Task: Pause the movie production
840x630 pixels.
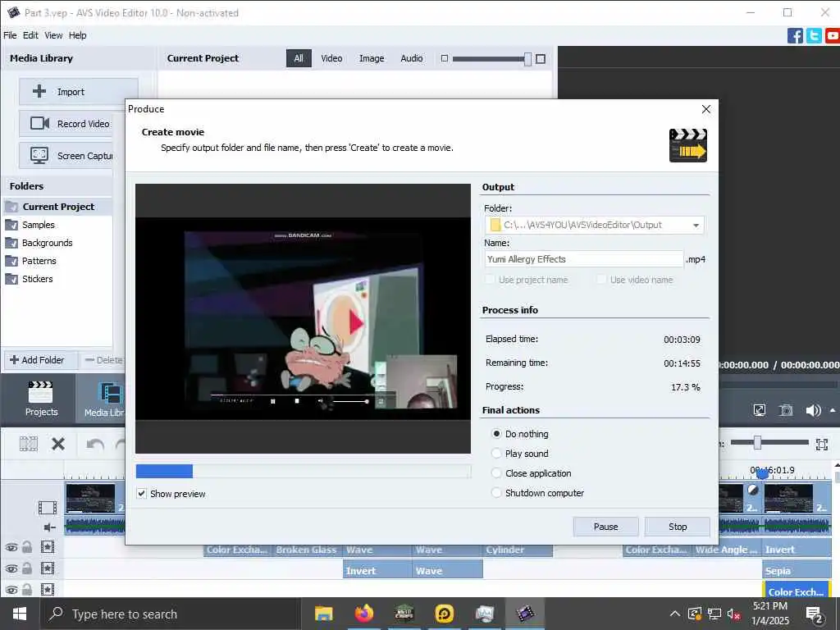Action: pos(606,527)
